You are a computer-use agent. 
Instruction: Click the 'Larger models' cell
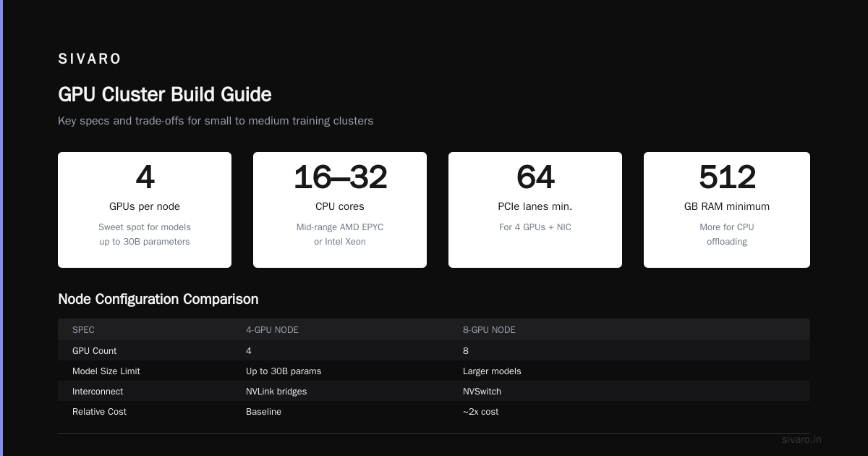coord(492,371)
